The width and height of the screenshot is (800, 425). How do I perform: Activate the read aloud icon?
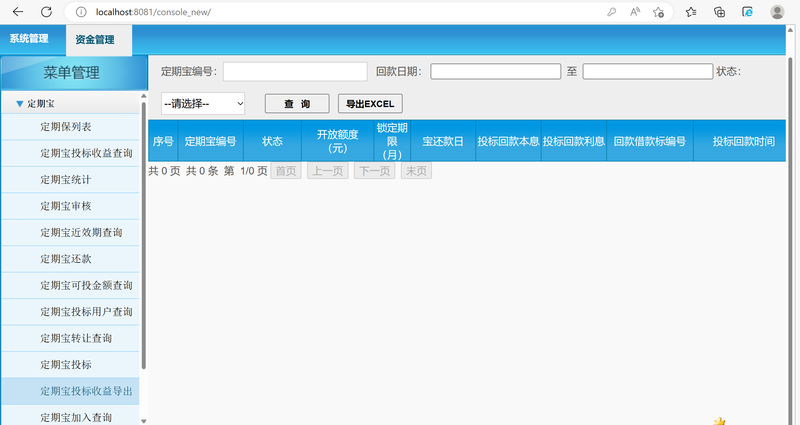[x=635, y=12]
